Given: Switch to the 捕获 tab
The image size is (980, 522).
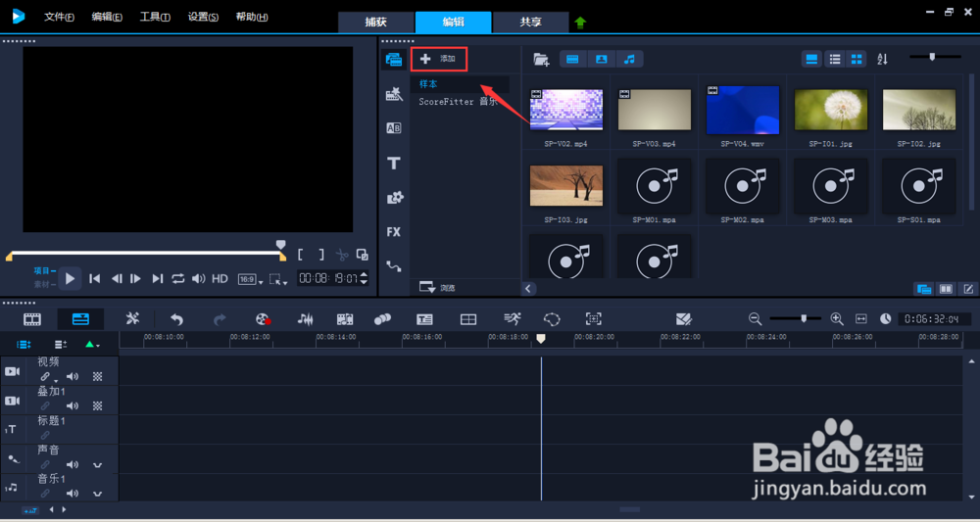Looking at the screenshot, I should [375, 22].
